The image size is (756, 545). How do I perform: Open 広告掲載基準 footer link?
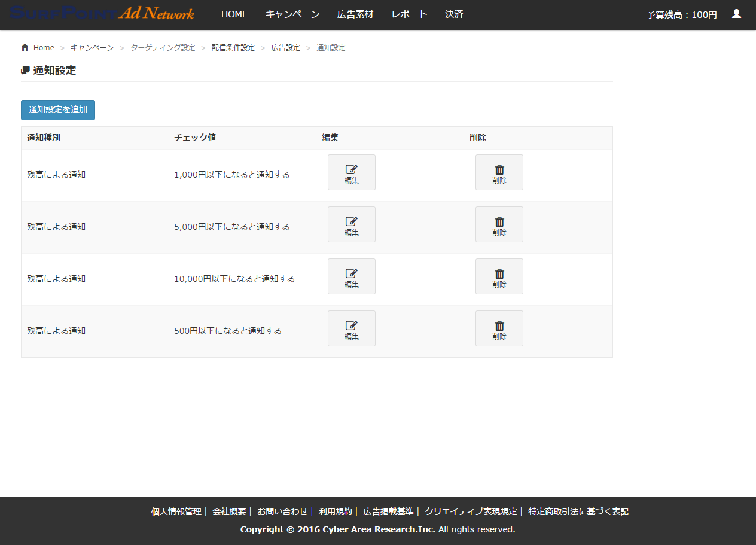[388, 511]
